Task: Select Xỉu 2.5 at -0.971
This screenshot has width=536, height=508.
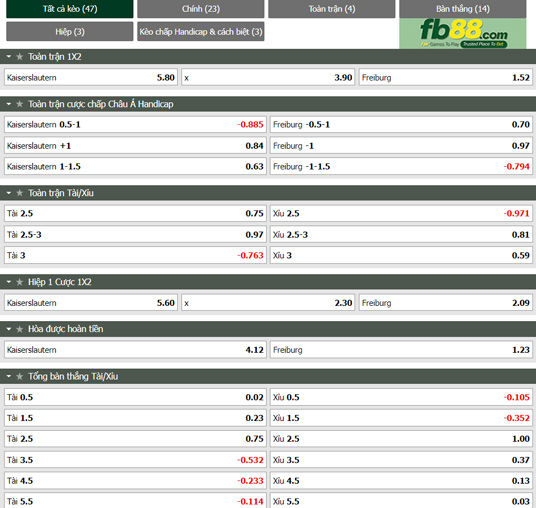Action: click(401, 213)
